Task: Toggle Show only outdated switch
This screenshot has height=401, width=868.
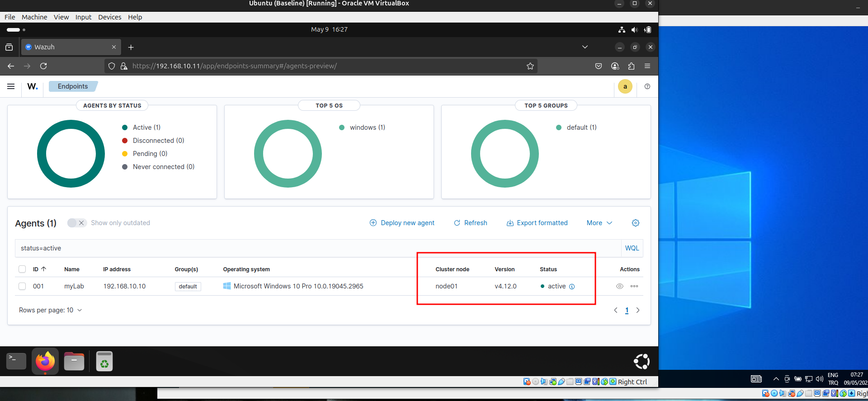Action: [76, 223]
